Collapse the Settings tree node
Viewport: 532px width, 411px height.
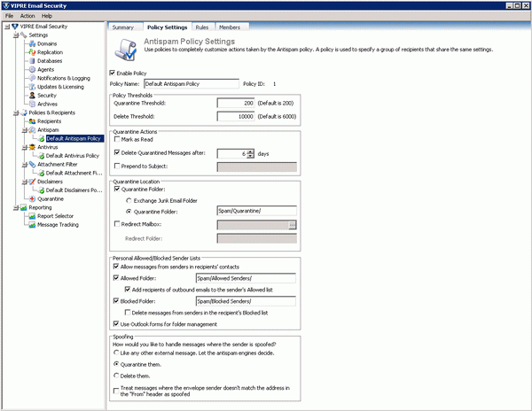click(16, 35)
